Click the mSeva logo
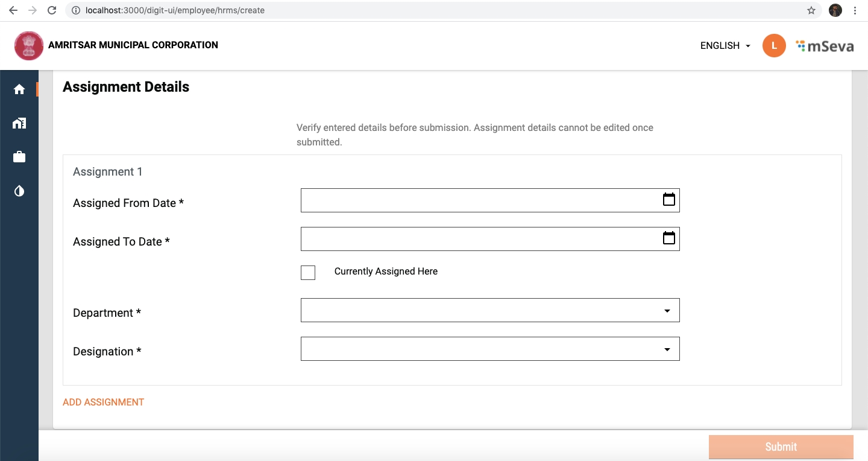 [824, 46]
